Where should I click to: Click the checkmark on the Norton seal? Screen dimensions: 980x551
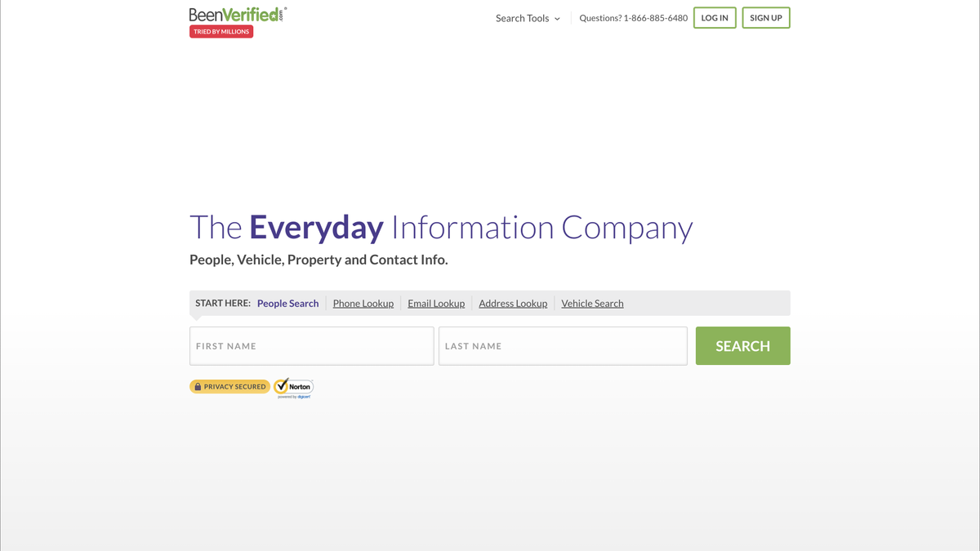pos(282,384)
